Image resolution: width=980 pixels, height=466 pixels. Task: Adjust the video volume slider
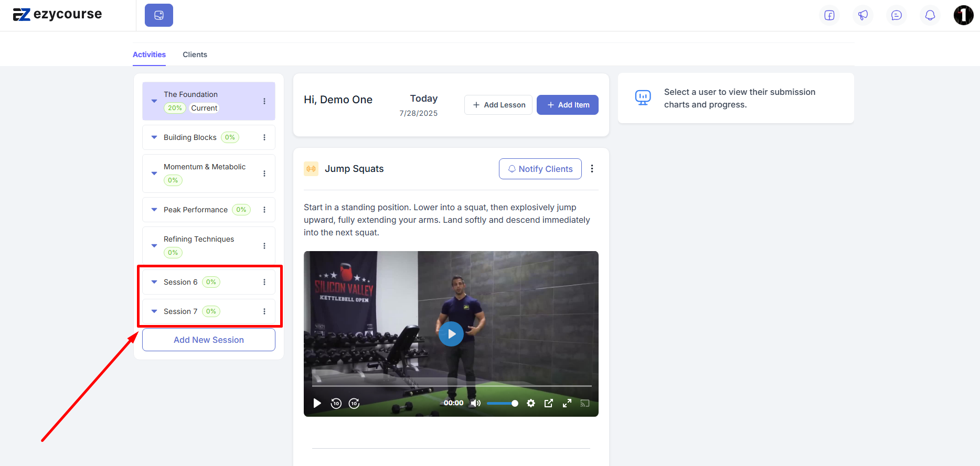(502, 403)
